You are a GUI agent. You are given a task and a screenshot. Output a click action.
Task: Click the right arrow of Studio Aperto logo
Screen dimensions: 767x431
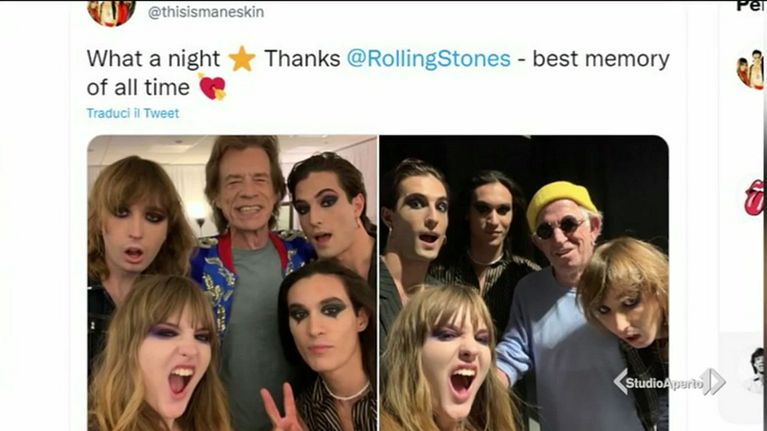pos(713,381)
